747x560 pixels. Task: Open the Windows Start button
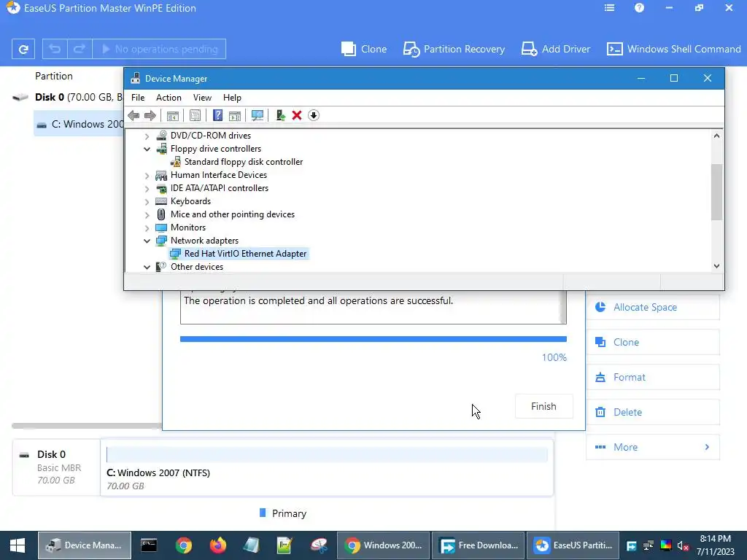pos(18,545)
